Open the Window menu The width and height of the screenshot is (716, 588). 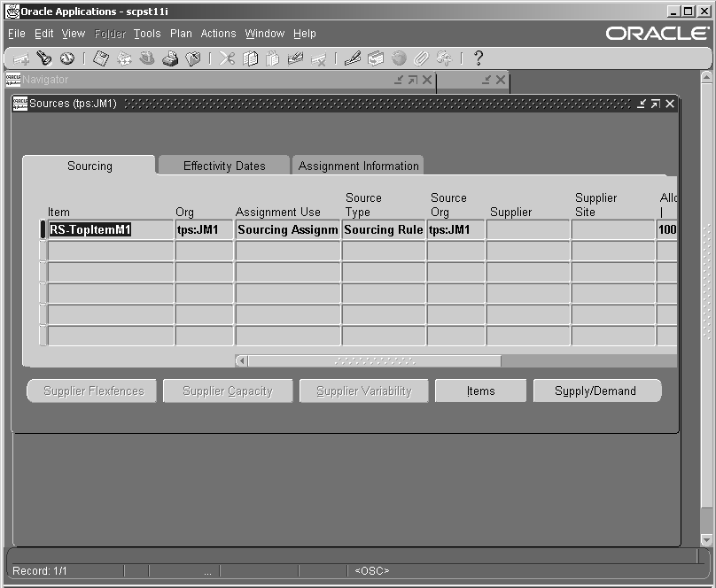264,34
